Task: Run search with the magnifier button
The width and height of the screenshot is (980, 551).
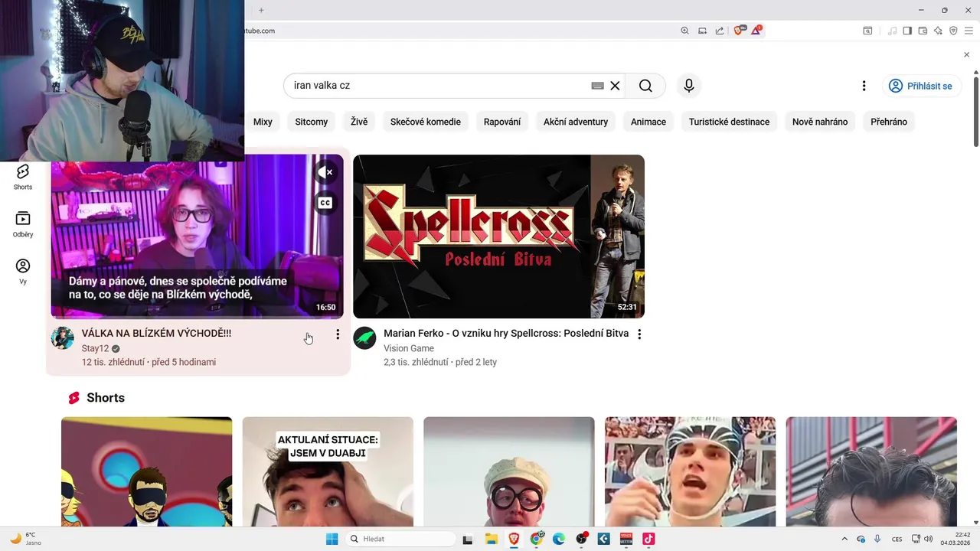Action: [x=645, y=86]
